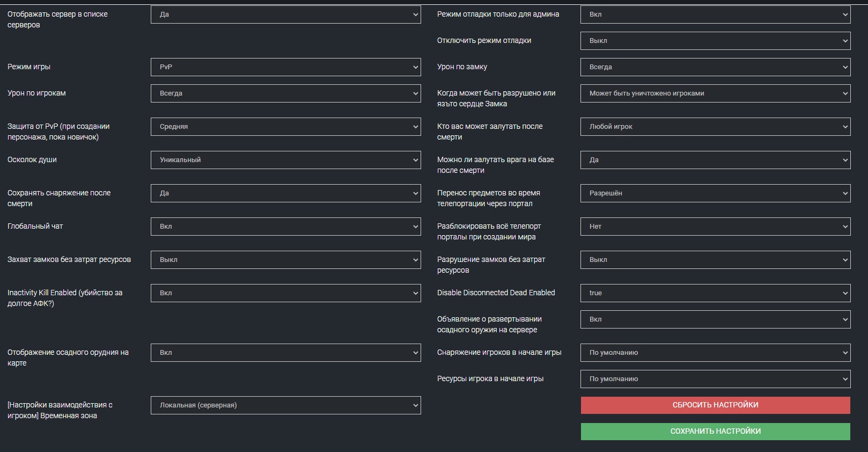868x452 pixels.
Task: Open 'Отображать сервер в списке серверов' dropdown
Action: [x=285, y=14]
